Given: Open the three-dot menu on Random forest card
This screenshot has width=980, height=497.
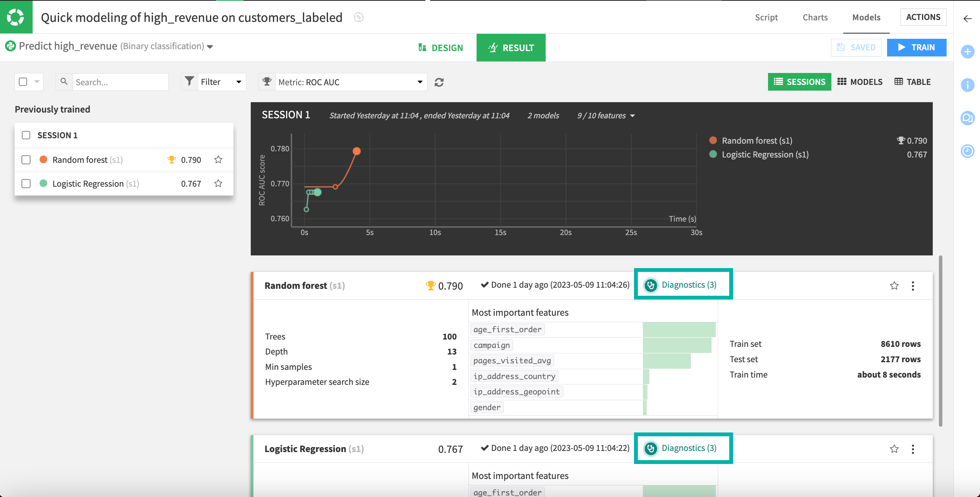Looking at the screenshot, I should [x=913, y=285].
